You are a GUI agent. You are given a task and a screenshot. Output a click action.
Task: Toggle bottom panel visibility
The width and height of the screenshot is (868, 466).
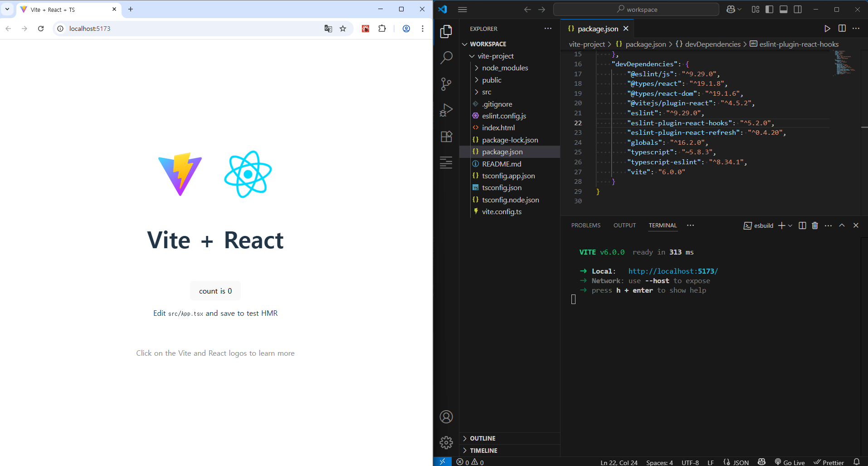point(784,10)
